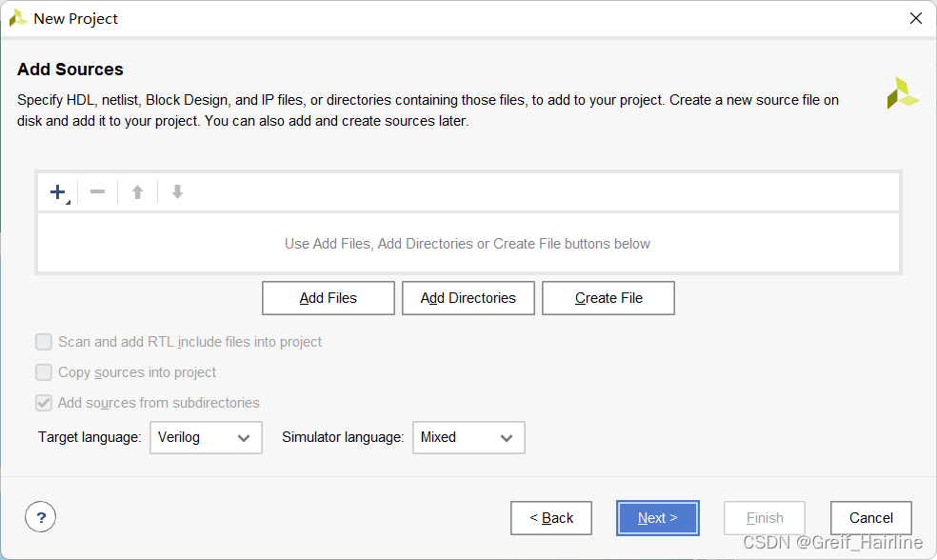
Task: Enable Scan and add RTL include files
Action: coord(44,342)
